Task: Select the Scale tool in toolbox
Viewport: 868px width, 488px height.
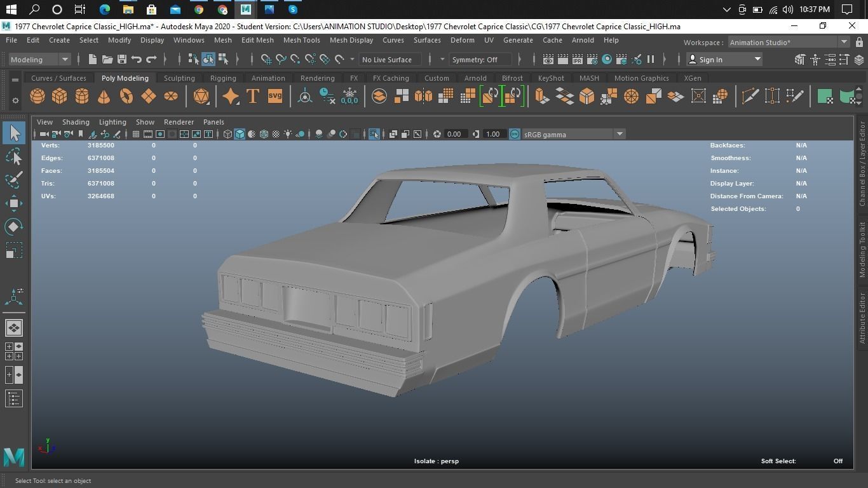Action: 14,250
